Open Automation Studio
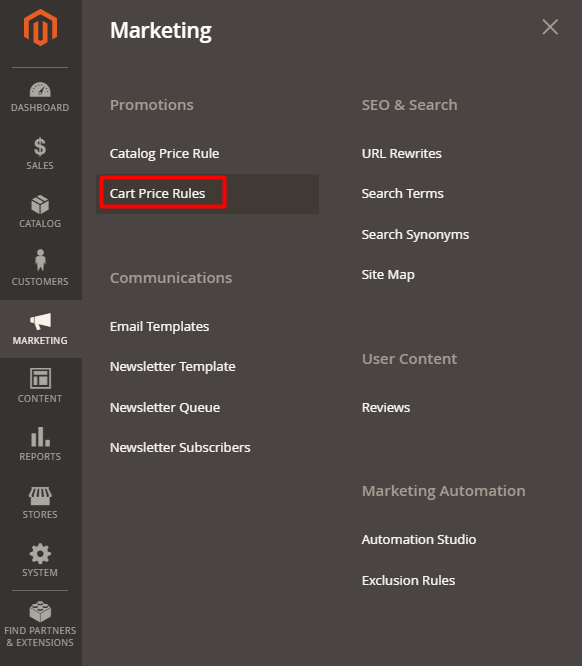 [418, 539]
